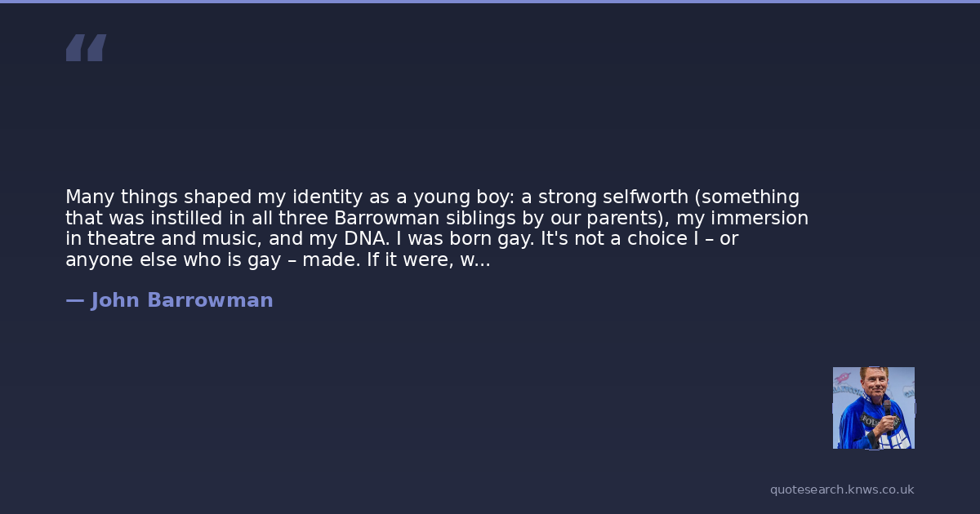Expand the truncated quote via the ellipsis
The width and height of the screenshot is (980, 514).
(481, 261)
